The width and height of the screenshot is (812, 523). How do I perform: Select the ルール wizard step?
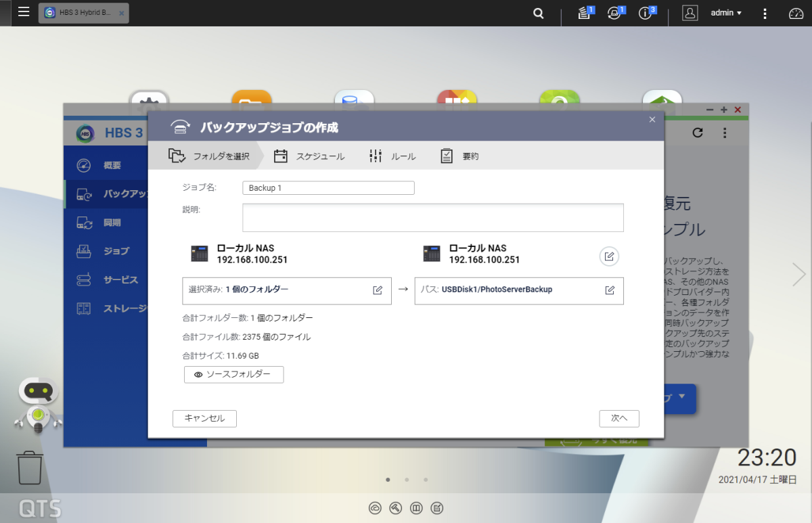[x=392, y=156]
